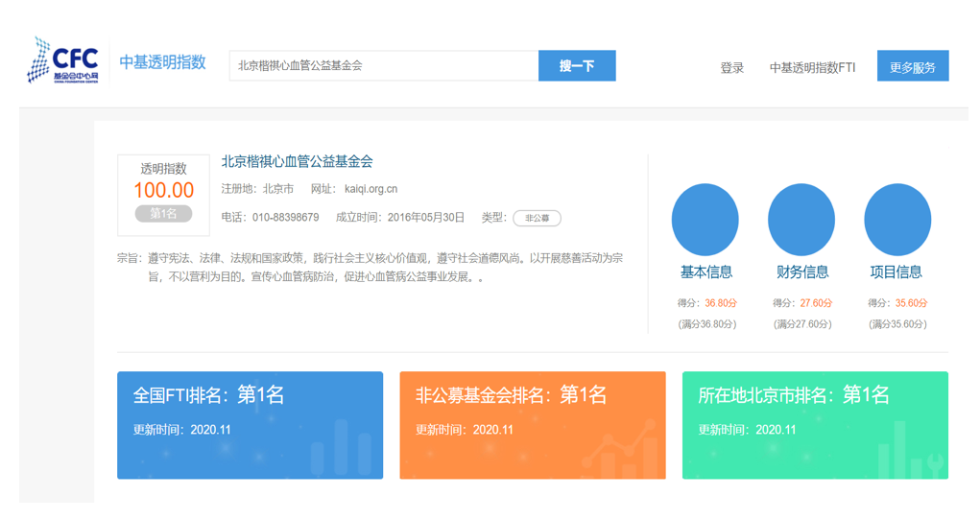The image size is (980, 519).
Task: Click foundation title 北京楷祺心血管公益基金会
Action: pyautogui.click(x=297, y=162)
